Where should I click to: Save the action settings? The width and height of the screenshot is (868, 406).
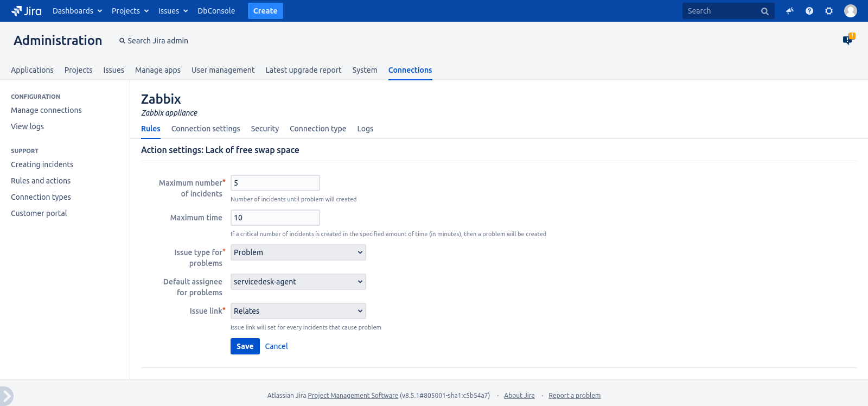[x=245, y=346]
